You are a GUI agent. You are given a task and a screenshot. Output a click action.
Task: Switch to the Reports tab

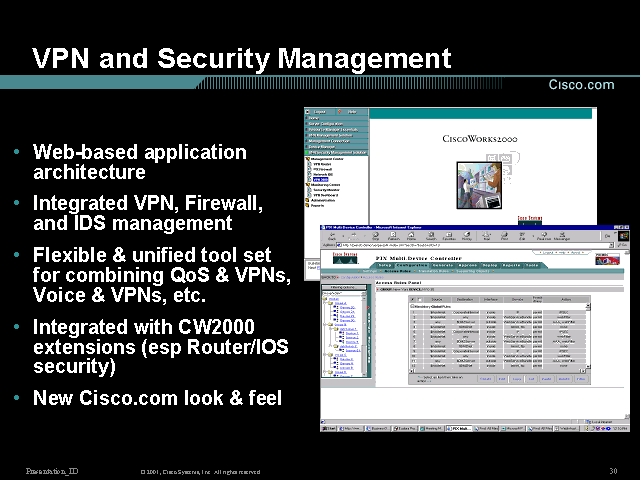[510, 265]
